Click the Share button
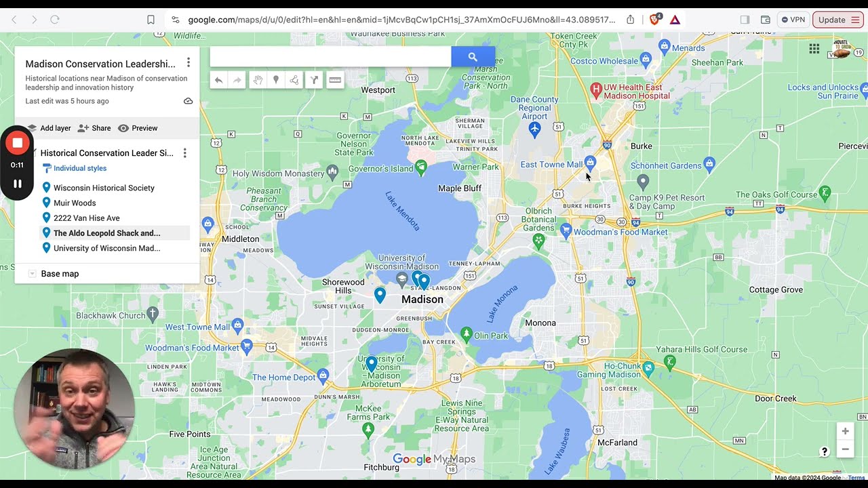868x488 pixels. [94, 128]
